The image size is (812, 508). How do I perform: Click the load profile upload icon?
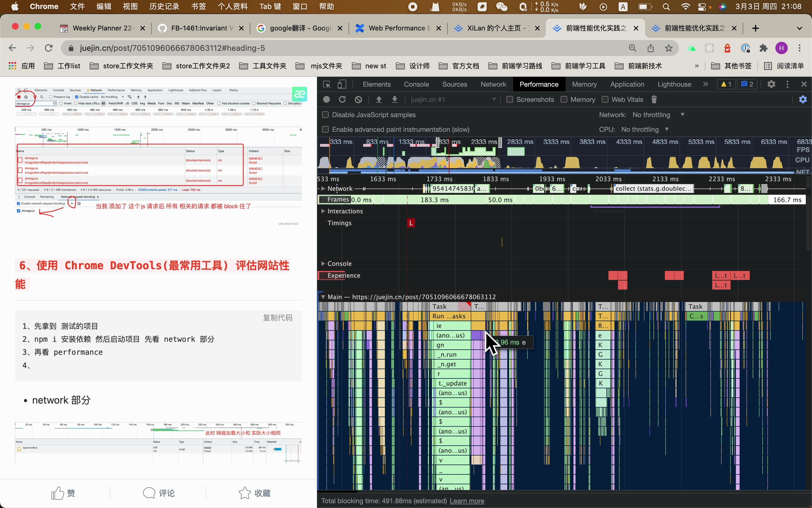tap(378, 99)
